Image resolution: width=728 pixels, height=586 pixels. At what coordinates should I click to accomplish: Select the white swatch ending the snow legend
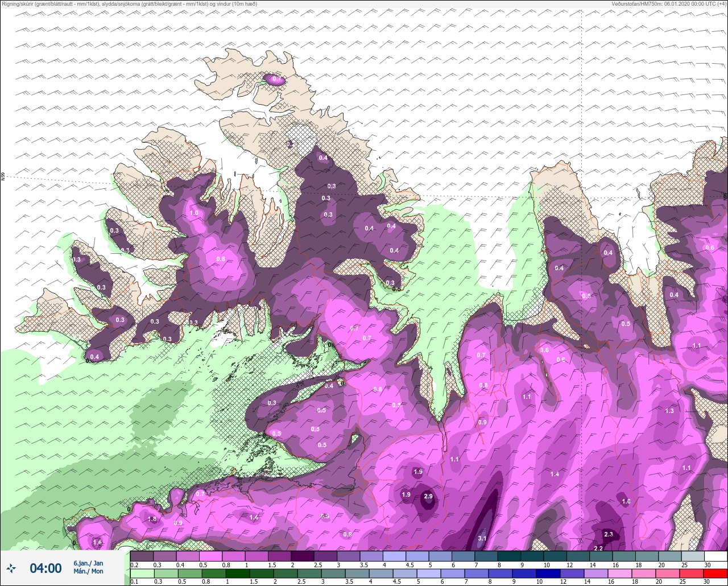point(715,556)
